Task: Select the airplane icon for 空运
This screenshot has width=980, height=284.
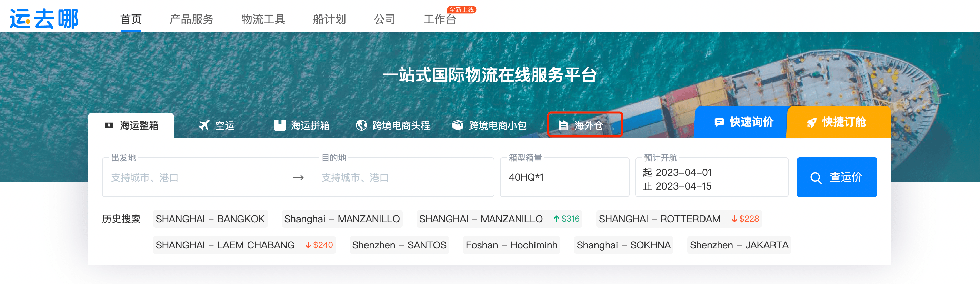Action: (x=204, y=125)
